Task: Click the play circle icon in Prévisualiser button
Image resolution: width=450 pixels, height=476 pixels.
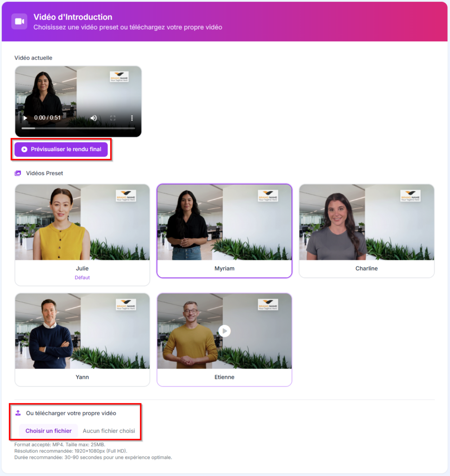Action: click(x=24, y=149)
